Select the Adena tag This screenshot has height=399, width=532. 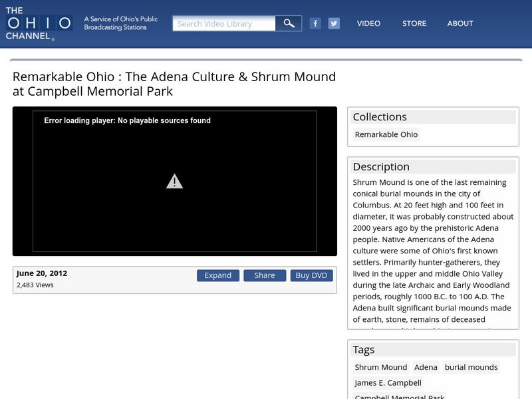[426, 367]
